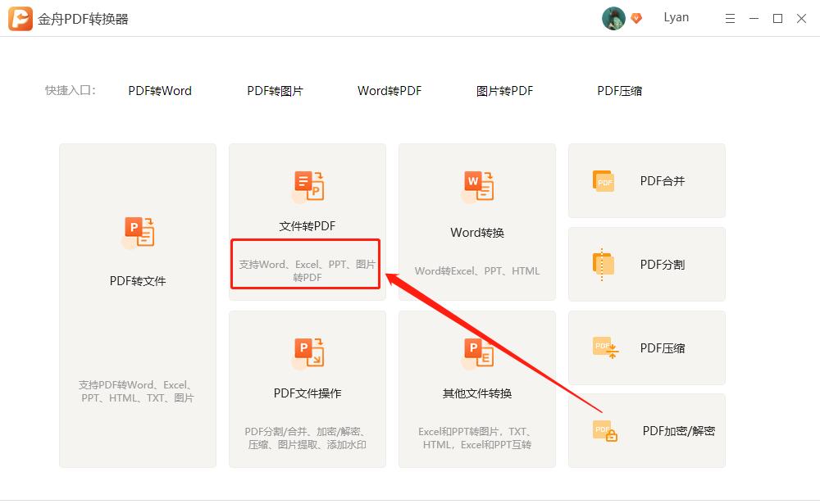The height and width of the screenshot is (504, 820).
Task: Click the PDF加密/解密 lock icon
Action: click(604, 430)
